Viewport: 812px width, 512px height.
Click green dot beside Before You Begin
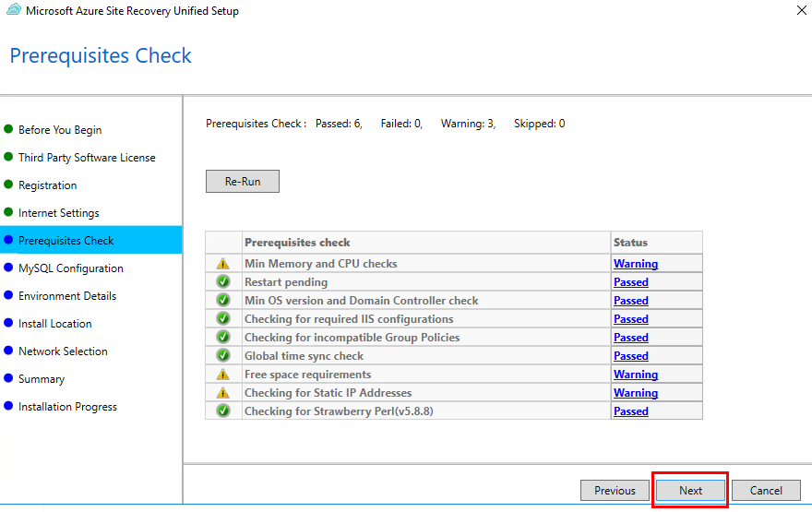point(8,129)
